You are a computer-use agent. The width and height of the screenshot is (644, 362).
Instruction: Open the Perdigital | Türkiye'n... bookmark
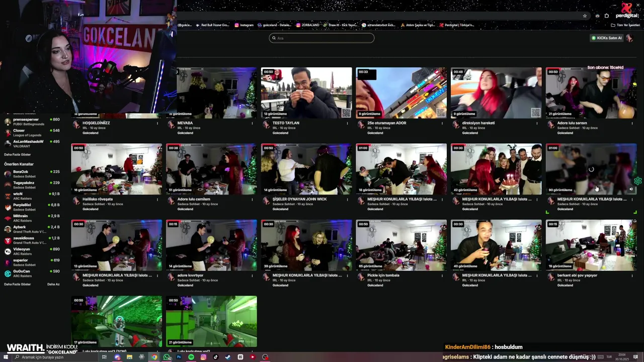coord(457,25)
